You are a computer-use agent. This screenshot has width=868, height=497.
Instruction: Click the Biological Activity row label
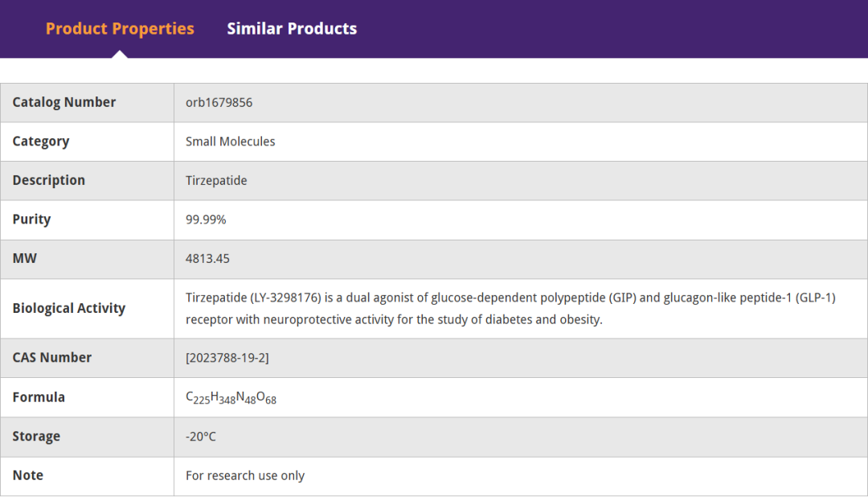point(69,308)
